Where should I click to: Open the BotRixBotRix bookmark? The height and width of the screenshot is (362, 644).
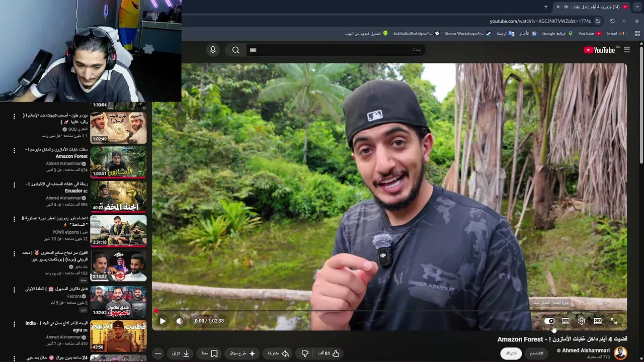click(x=416, y=34)
